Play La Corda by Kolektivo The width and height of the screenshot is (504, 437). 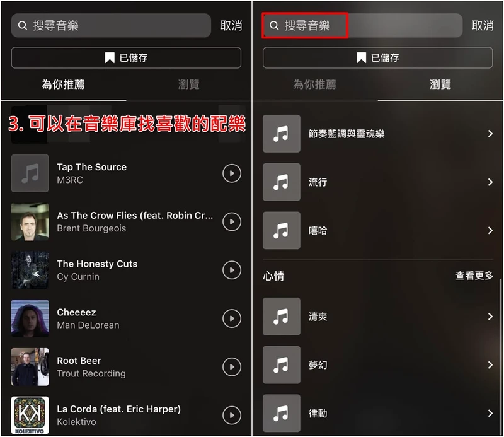(232, 415)
